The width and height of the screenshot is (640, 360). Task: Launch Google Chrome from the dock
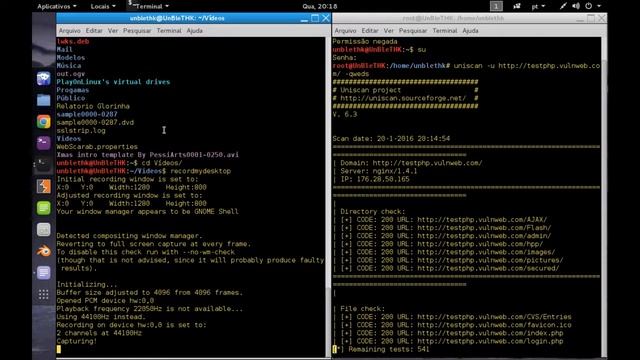(x=43, y=122)
